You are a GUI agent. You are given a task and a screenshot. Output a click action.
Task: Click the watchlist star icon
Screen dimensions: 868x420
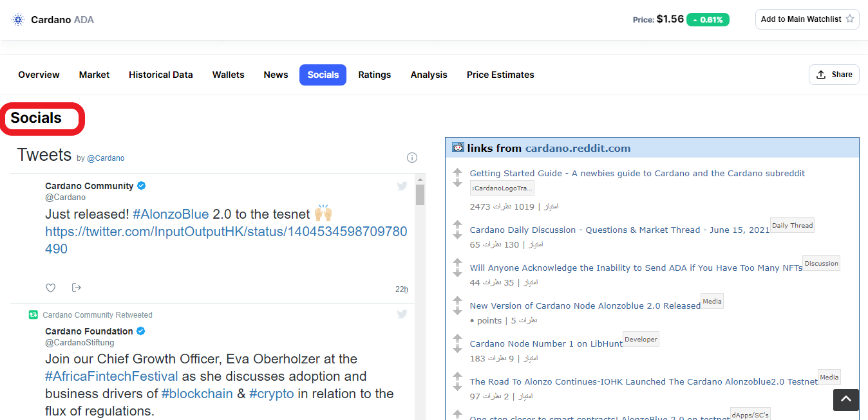pyautogui.click(x=850, y=19)
